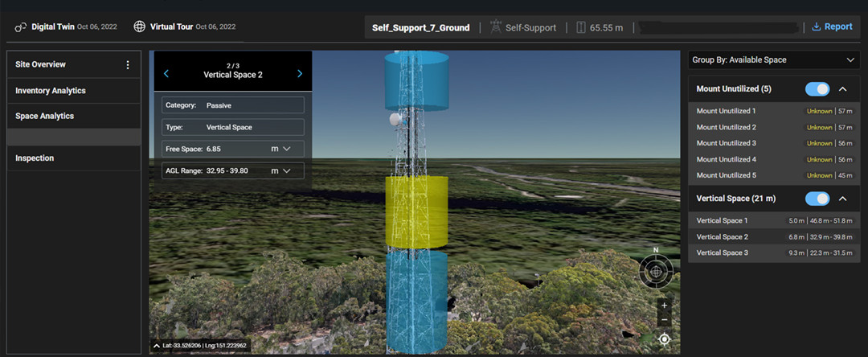Viewport: 868px width, 357px height.
Task: Open Site Overview kebab menu
Action: pos(128,65)
